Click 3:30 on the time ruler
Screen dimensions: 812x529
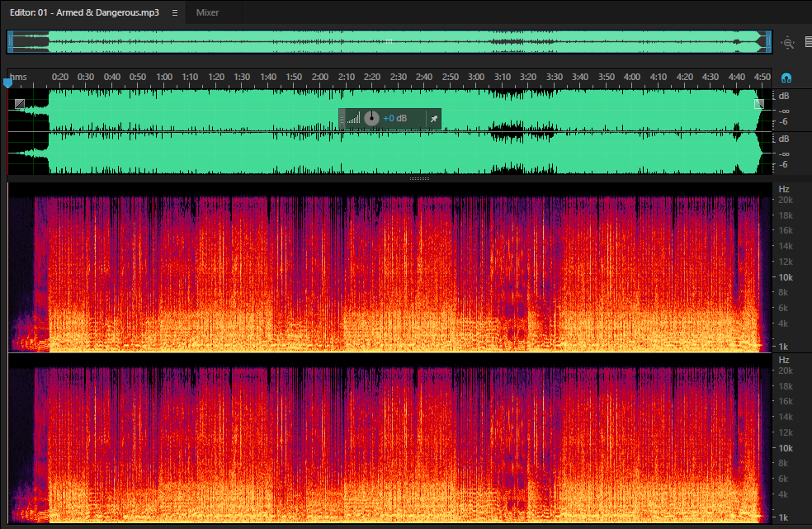tap(554, 78)
